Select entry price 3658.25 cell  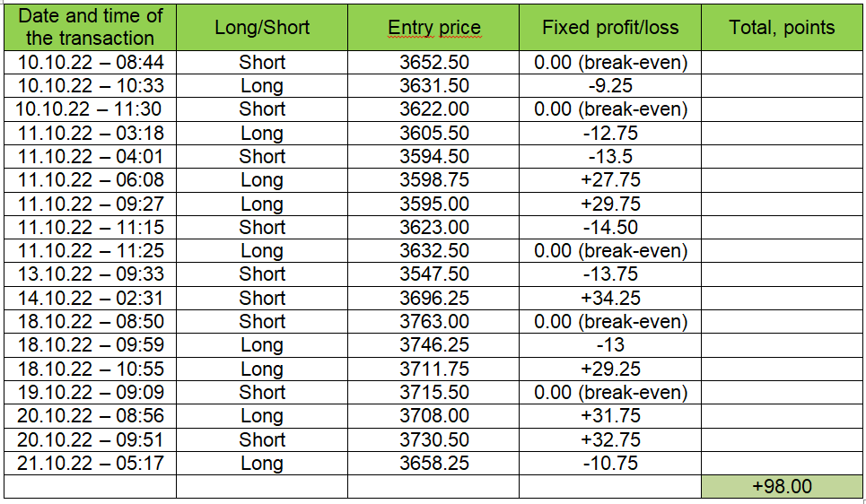point(433,463)
